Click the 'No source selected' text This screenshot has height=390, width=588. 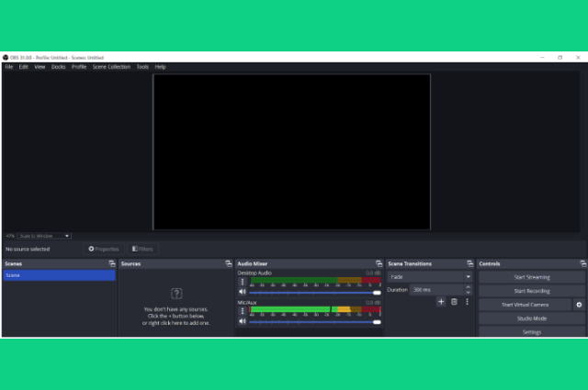tap(28, 249)
